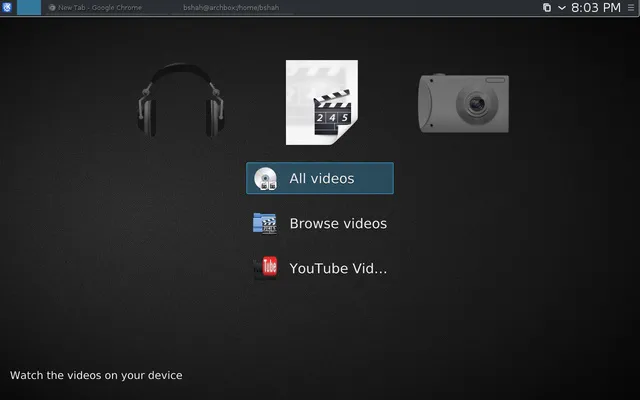Click the highlighted blue active task button
This screenshot has width=640, height=400.
(x=29, y=7)
